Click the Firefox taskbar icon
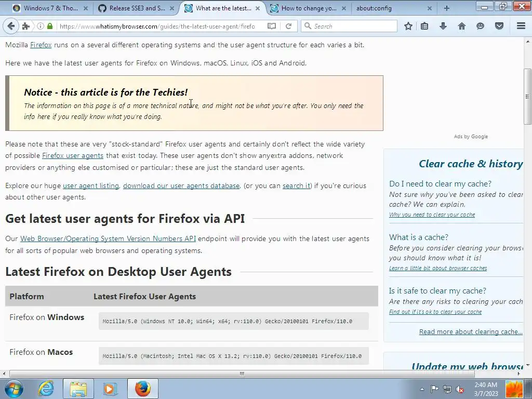Screen dimensions: 532x399 tap(142, 389)
